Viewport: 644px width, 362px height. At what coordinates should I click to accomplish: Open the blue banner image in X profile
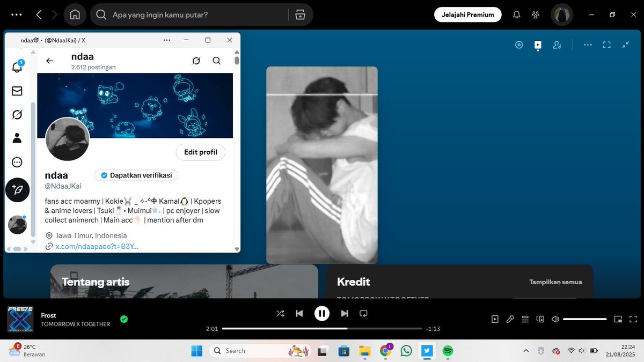(x=135, y=106)
